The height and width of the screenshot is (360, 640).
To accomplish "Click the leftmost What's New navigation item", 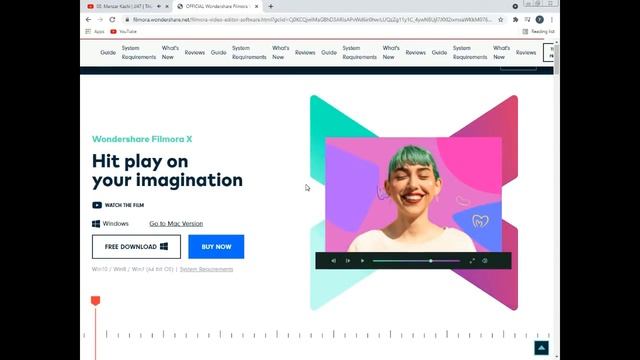I will click(170, 53).
